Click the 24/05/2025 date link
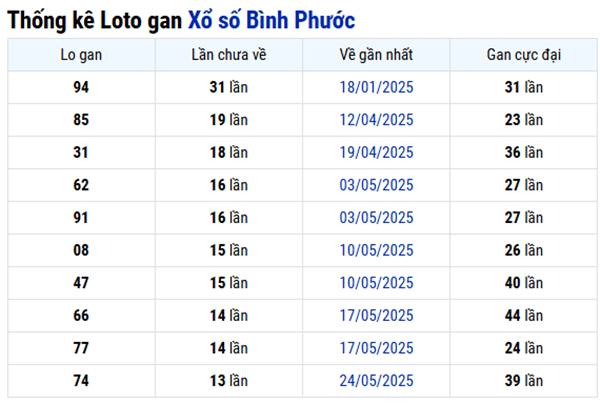600x404 pixels. click(x=376, y=381)
